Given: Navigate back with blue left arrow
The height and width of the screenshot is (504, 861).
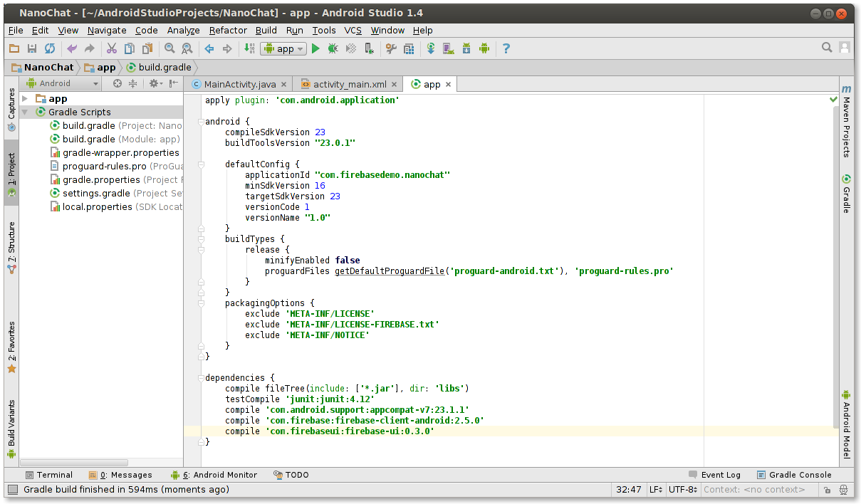Looking at the screenshot, I should [209, 48].
